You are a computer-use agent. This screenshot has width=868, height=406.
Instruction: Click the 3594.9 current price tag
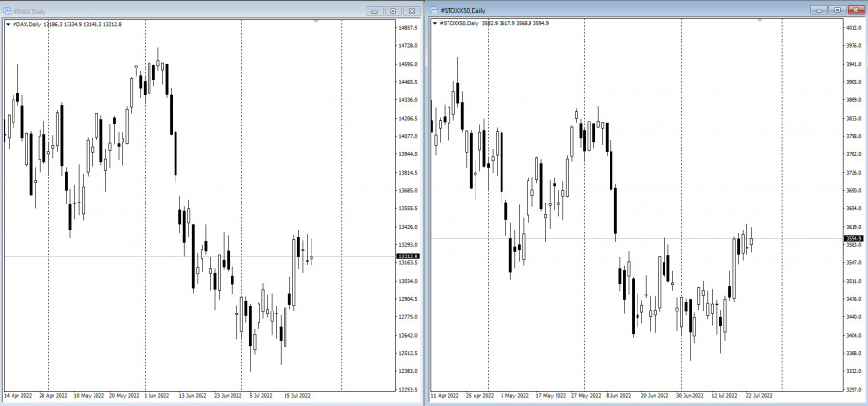(x=852, y=239)
